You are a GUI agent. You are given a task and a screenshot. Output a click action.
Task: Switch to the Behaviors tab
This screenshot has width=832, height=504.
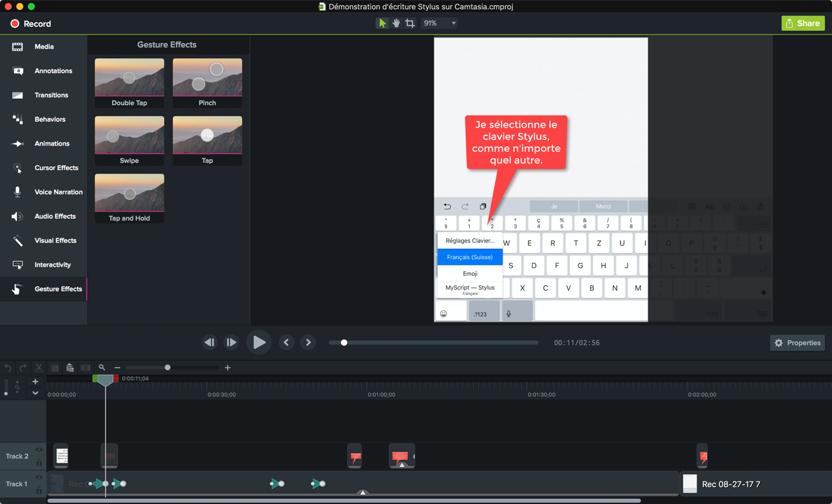coord(43,120)
